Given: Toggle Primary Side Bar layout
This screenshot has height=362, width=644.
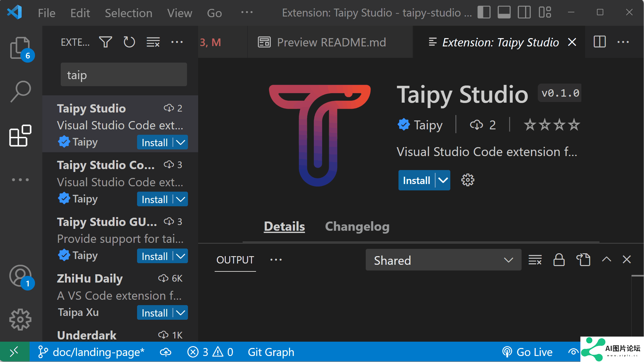Looking at the screenshot, I should coord(484,12).
